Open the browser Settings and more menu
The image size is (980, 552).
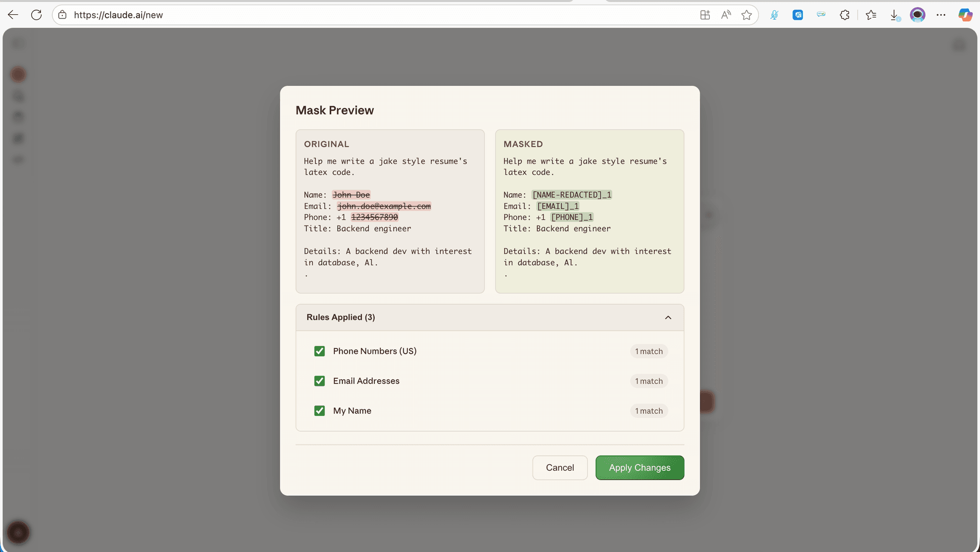[x=941, y=15]
